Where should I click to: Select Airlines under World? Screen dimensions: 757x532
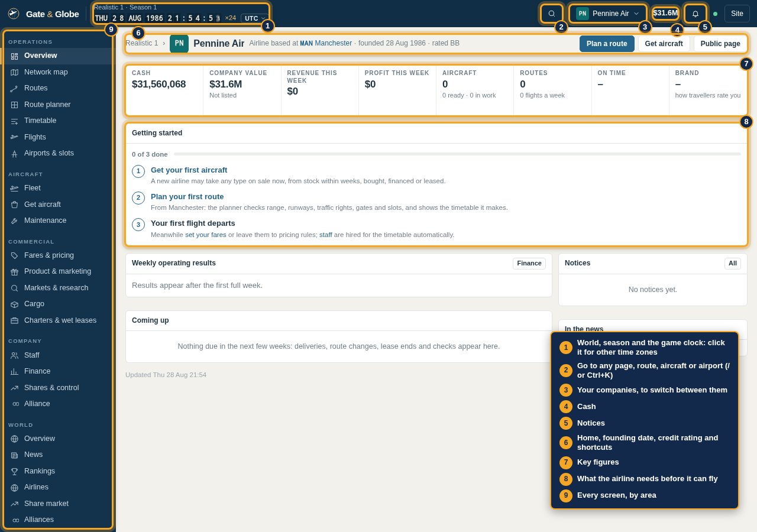coord(57,487)
